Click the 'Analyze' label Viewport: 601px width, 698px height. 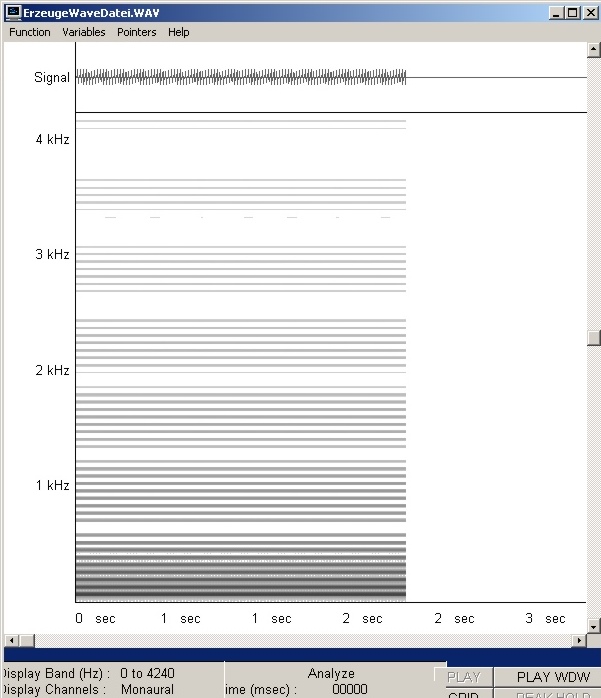click(331, 673)
